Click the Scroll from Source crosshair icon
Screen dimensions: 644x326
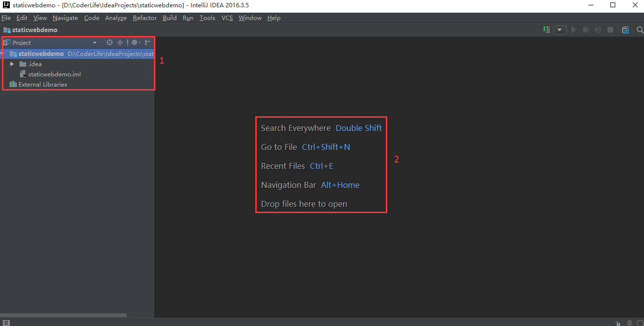(x=110, y=43)
